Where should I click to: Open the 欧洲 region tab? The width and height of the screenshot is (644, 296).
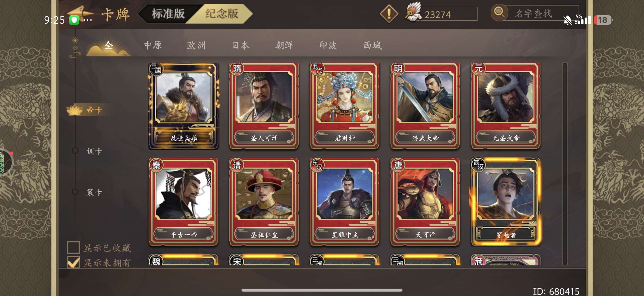[x=196, y=45]
